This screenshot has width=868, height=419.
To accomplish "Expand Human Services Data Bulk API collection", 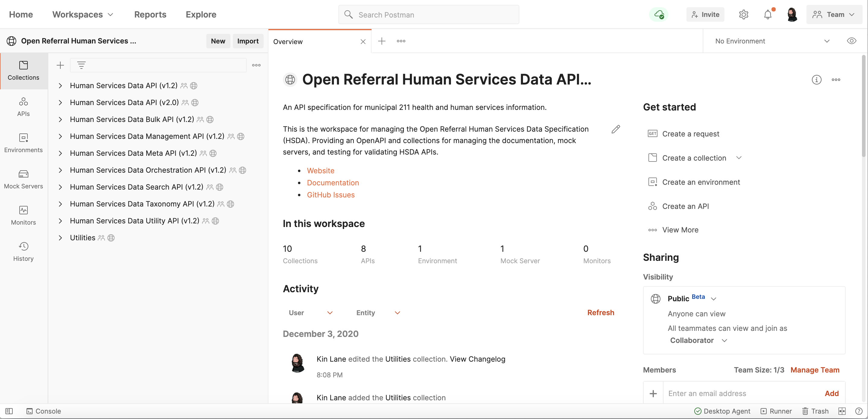I will point(60,120).
